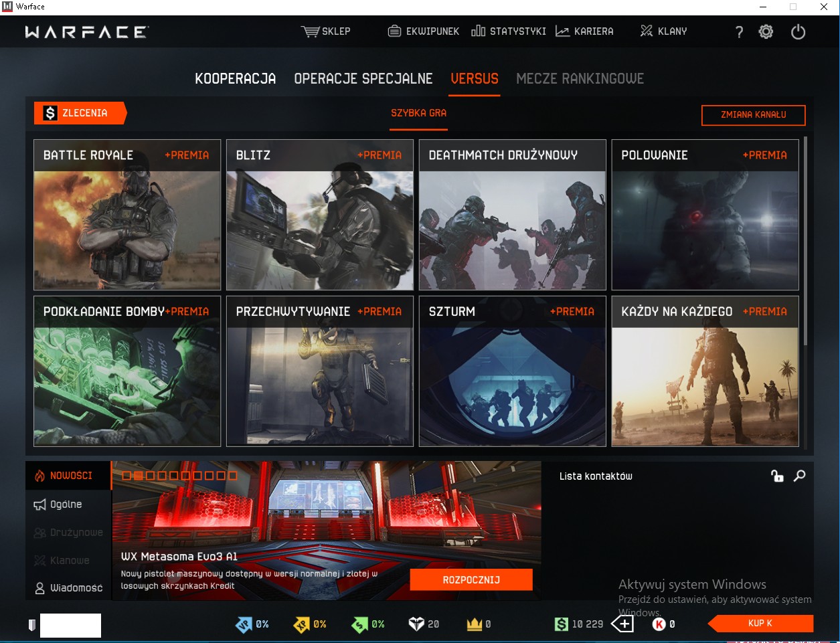Image resolution: width=840 pixels, height=643 pixels.
Task: Switch to the Kooperacja tab
Action: (x=236, y=79)
